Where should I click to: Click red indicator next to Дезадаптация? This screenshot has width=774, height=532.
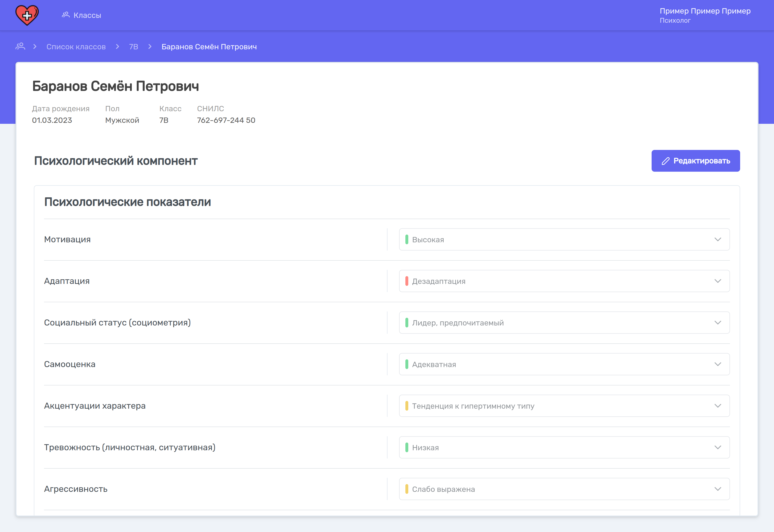pyautogui.click(x=407, y=281)
